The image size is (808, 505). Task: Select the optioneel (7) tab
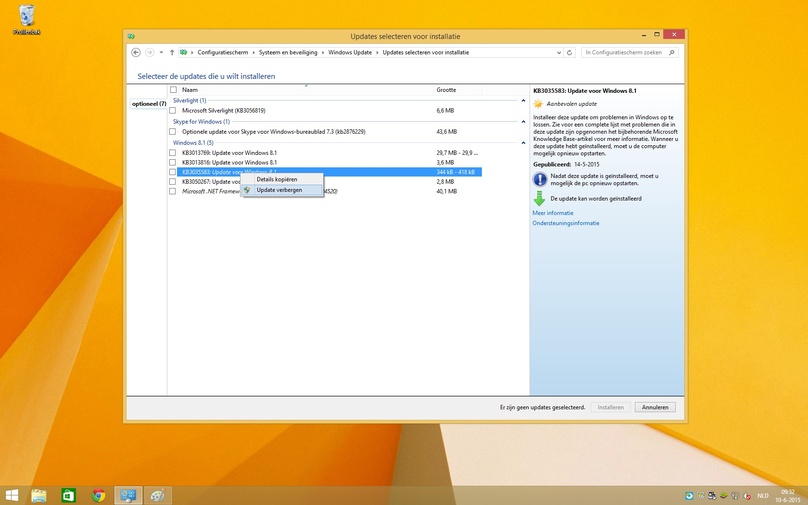point(148,104)
